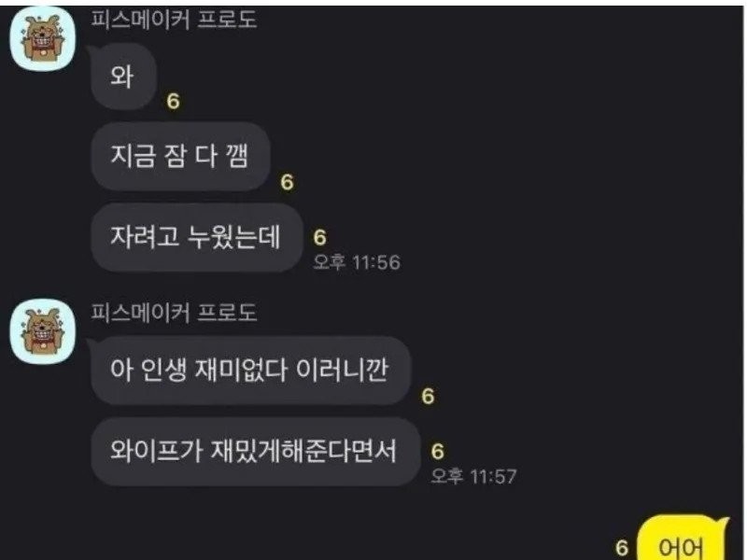Click unread count 6 beside 자려고 누웠는데
This screenshot has width=747, height=560.
(x=319, y=238)
